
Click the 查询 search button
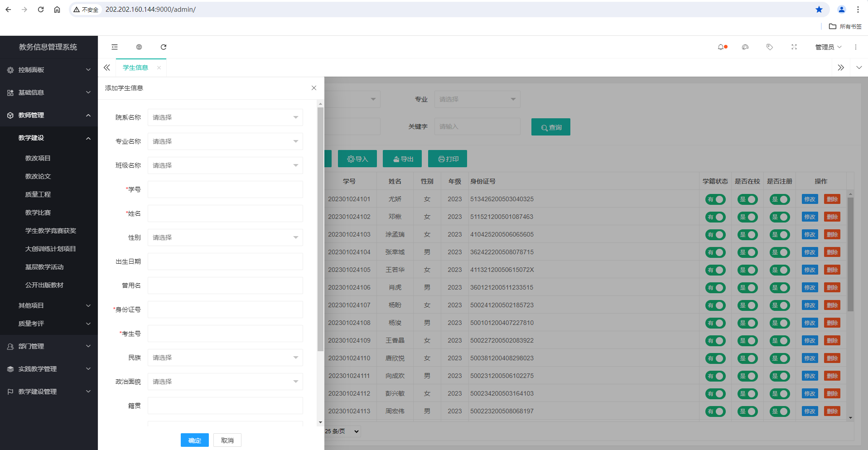(551, 127)
